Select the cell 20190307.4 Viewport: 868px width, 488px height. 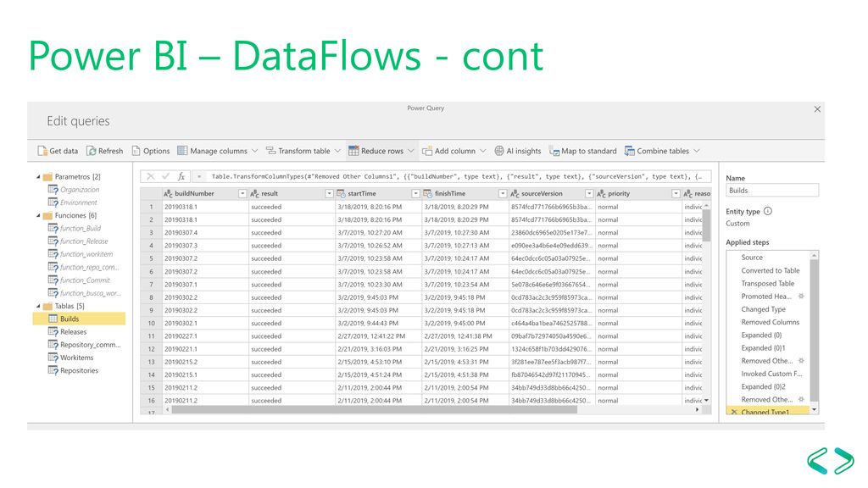tap(205, 233)
